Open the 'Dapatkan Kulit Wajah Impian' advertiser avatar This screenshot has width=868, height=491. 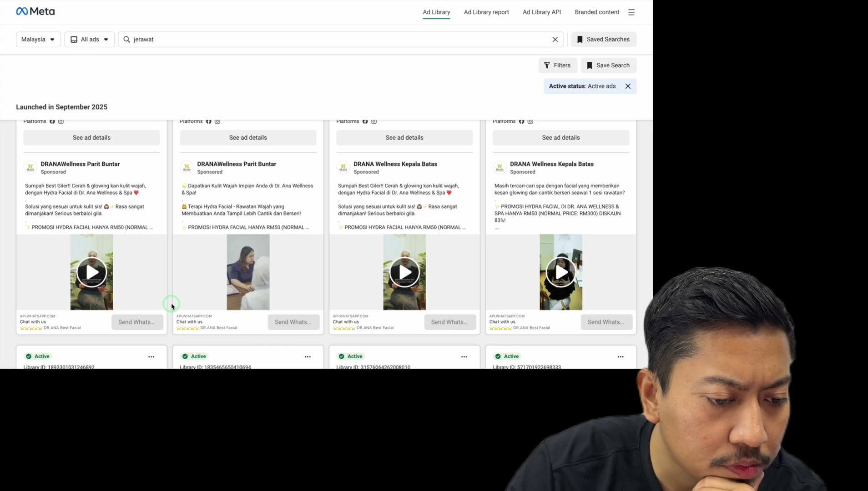click(x=187, y=167)
